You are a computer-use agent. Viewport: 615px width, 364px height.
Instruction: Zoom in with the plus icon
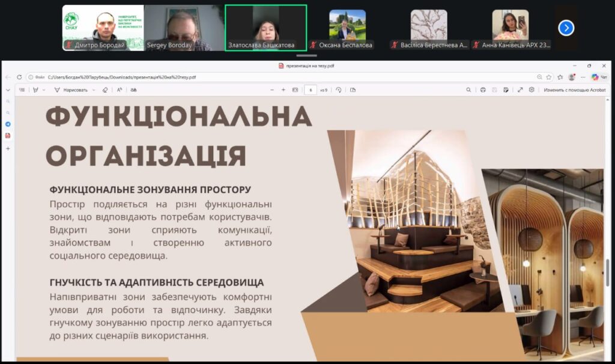point(283,90)
